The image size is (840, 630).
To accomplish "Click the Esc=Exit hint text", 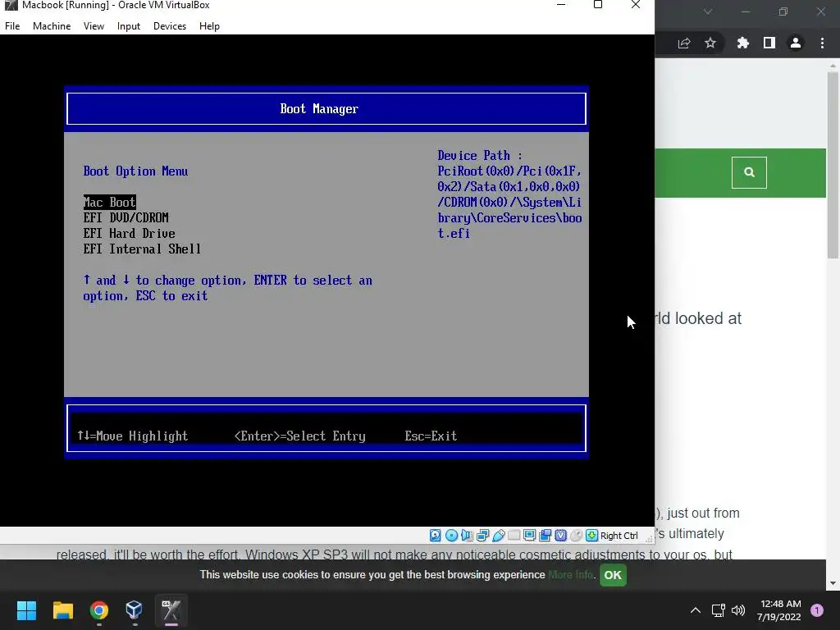I will pos(431,436).
